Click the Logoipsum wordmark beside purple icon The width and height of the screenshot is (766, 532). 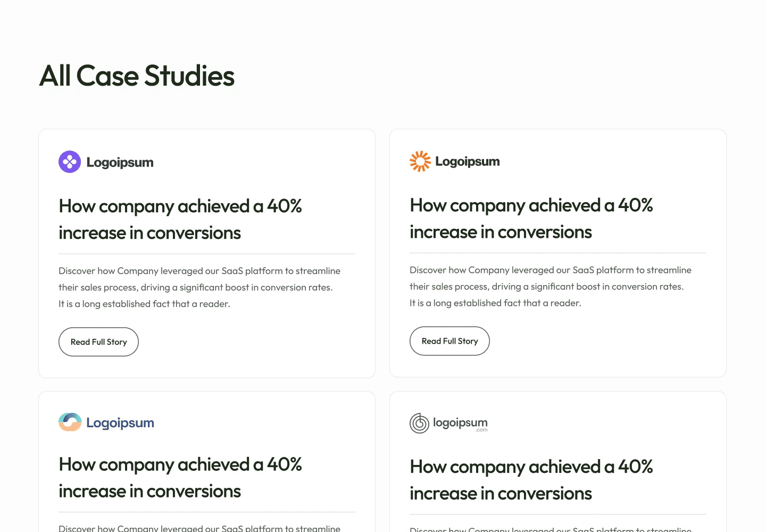(x=120, y=162)
